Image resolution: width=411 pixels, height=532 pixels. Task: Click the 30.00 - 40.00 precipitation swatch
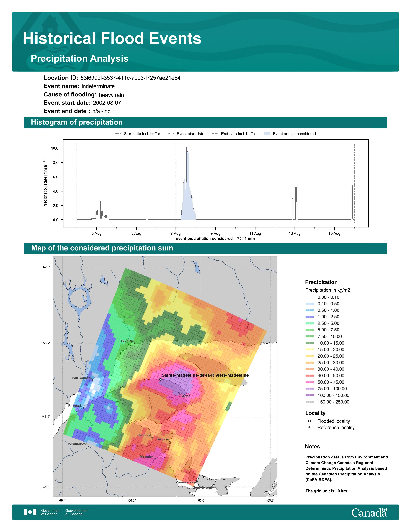point(309,369)
